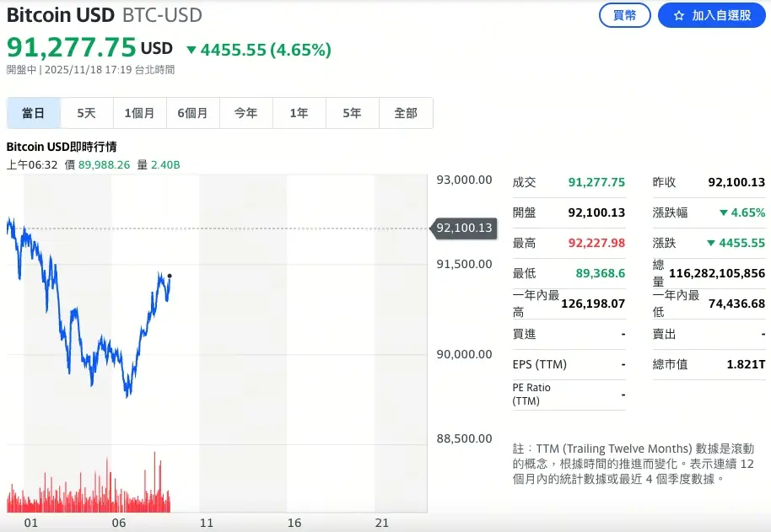
Task: Click the Bitcoin USD即時行情 chart heading
Action: pos(62,147)
